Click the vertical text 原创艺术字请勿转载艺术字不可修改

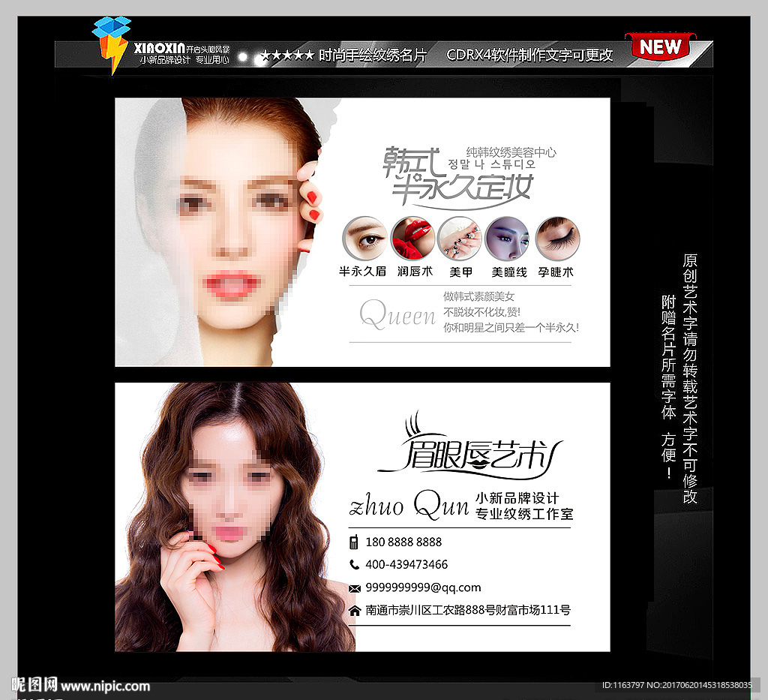point(690,378)
